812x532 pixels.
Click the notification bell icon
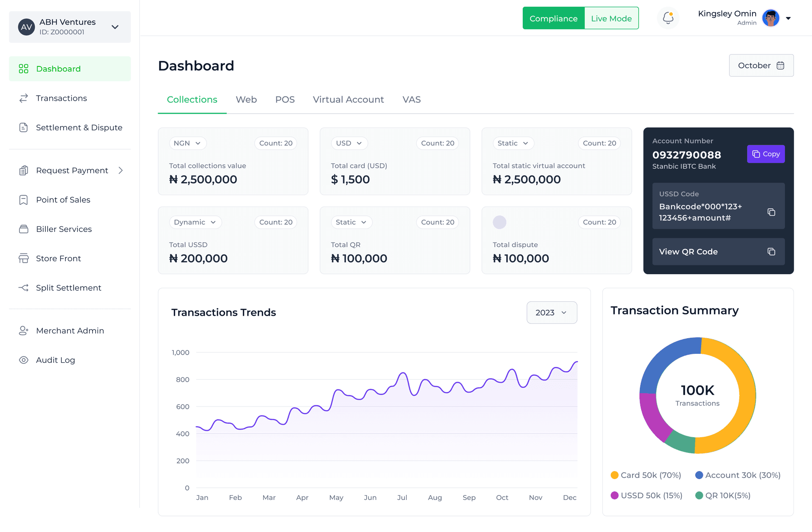(x=668, y=18)
